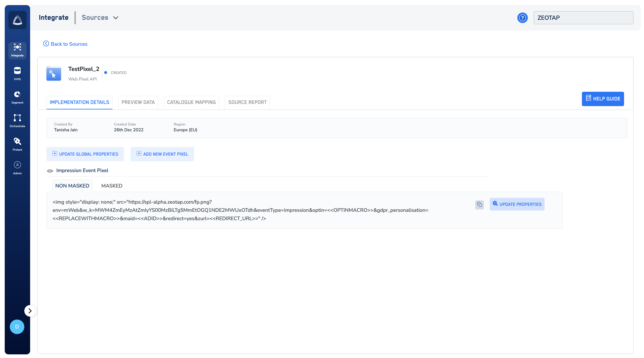644x358 pixels.
Task: Open the Catalogue Mapping tab
Action: coord(191,102)
